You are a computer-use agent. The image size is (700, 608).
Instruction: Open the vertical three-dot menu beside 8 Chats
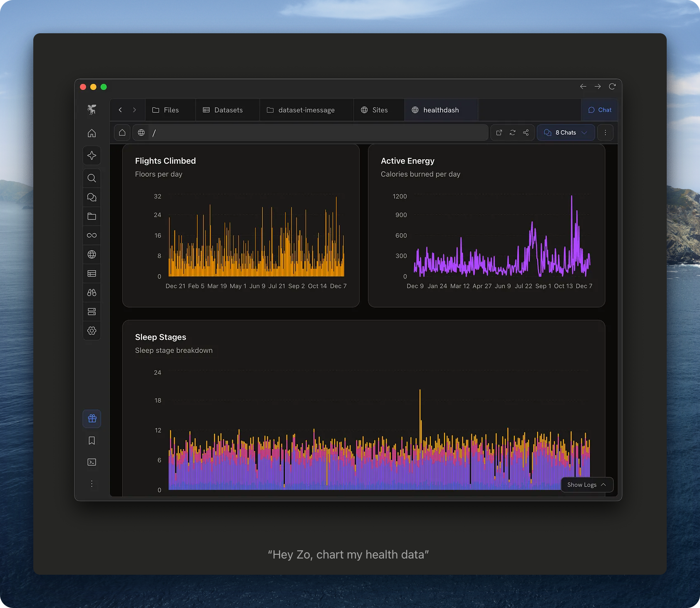pos(606,133)
